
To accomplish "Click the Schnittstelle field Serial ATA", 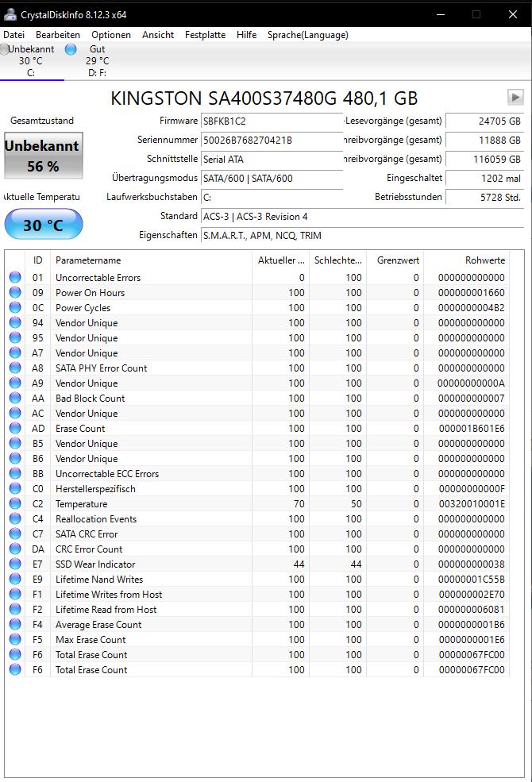I will [x=272, y=160].
